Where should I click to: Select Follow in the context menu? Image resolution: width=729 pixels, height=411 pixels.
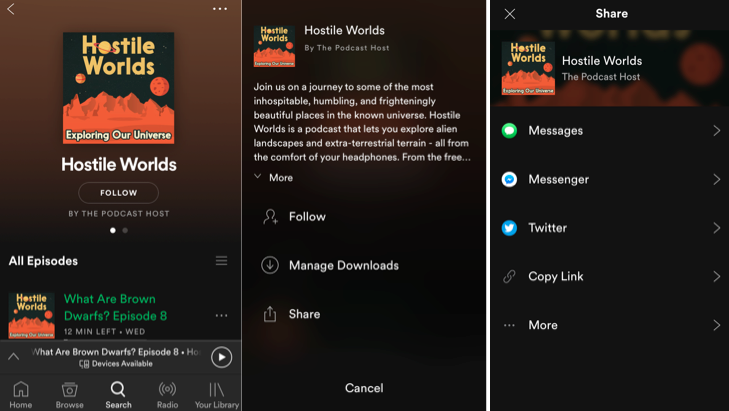point(306,217)
